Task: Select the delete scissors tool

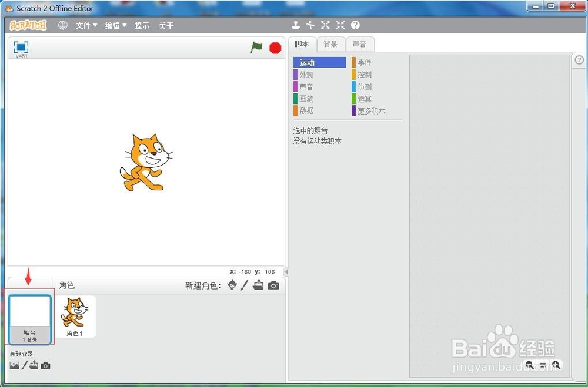Action: pos(310,25)
